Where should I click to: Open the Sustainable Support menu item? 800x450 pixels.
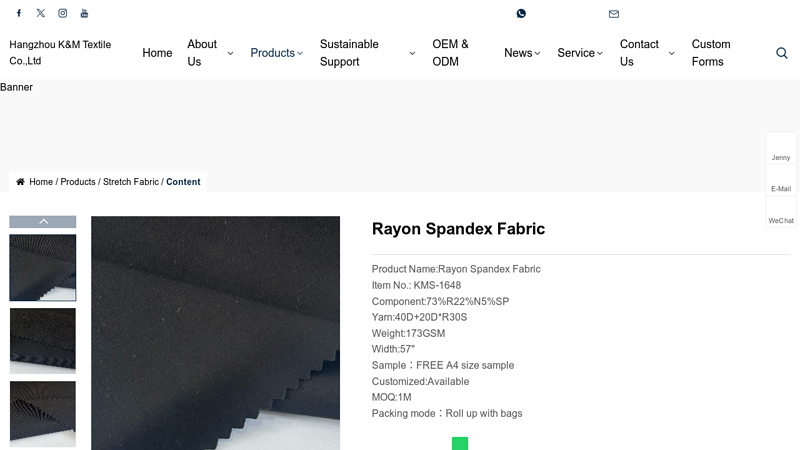click(349, 53)
